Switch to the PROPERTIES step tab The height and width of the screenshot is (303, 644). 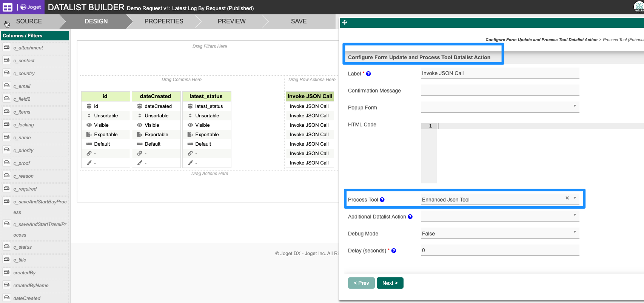(x=164, y=22)
